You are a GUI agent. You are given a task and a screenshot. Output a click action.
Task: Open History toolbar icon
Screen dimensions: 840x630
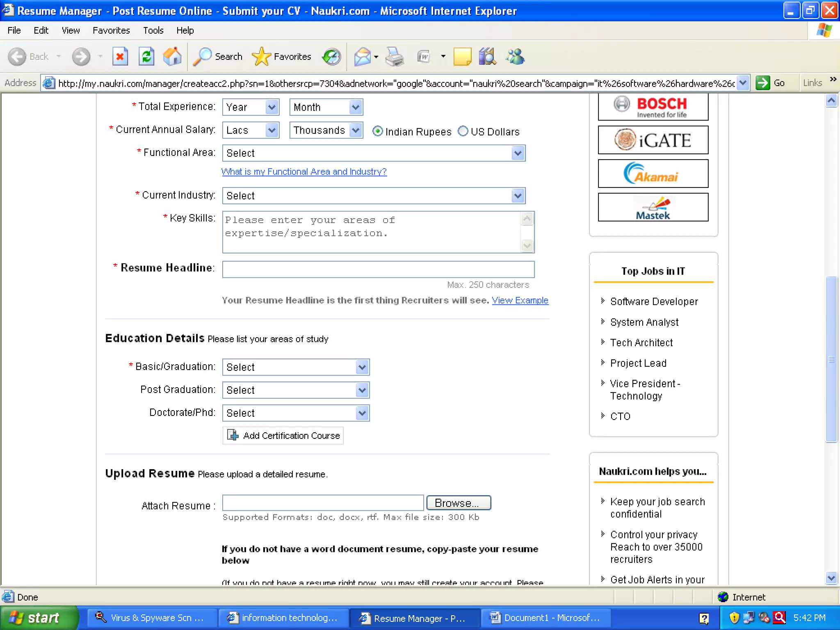331,57
